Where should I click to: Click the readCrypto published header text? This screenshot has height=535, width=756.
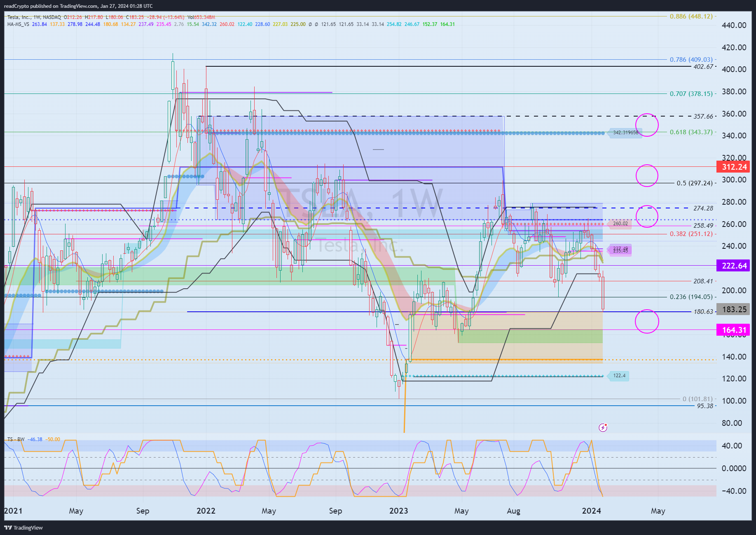coord(78,6)
